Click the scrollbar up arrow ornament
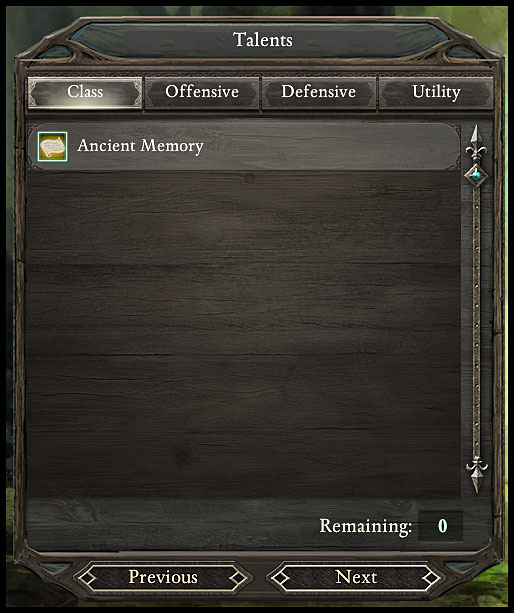 (476, 143)
